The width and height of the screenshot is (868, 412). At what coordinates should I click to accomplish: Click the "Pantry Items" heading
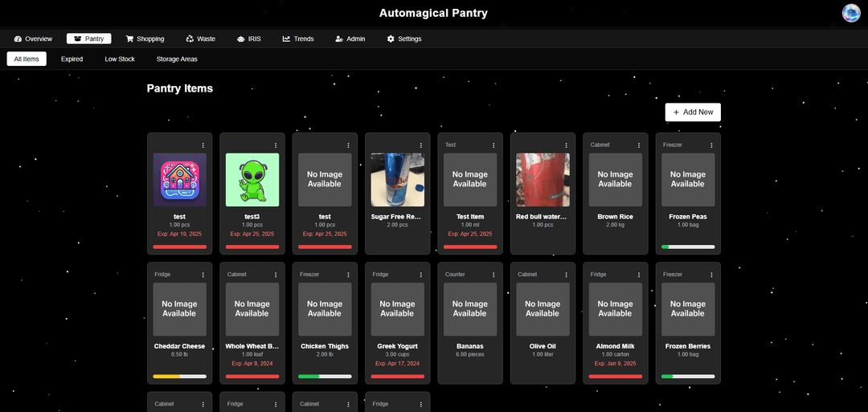(x=180, y=88)
